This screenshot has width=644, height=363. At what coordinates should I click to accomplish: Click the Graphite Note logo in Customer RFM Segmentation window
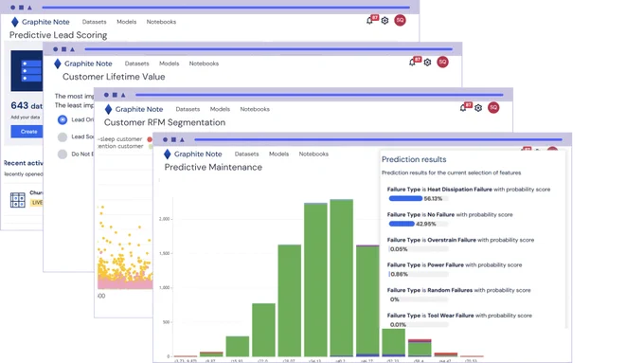134,109
